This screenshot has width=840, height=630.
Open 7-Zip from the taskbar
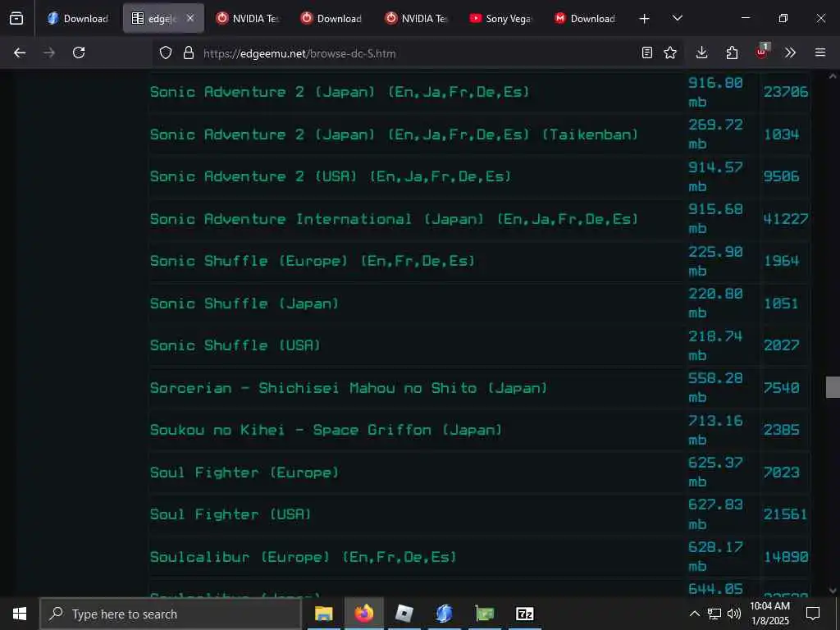[x=524, y=614]
